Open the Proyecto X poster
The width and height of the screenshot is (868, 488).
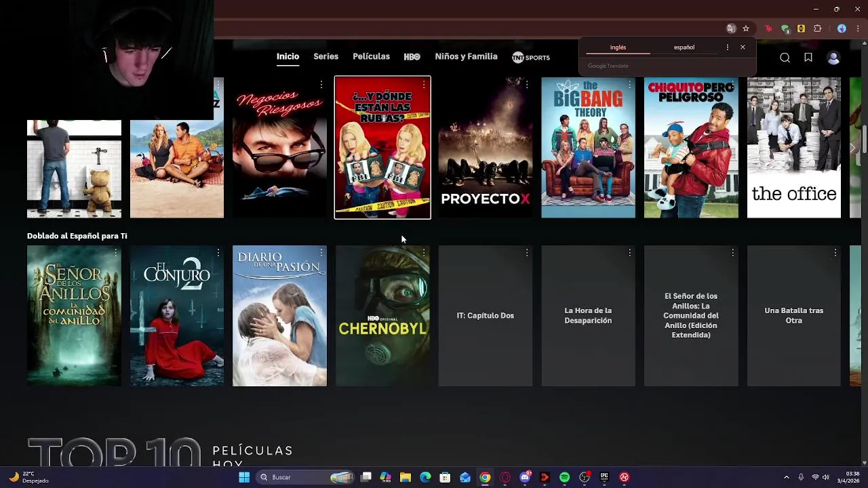[486, 148]
